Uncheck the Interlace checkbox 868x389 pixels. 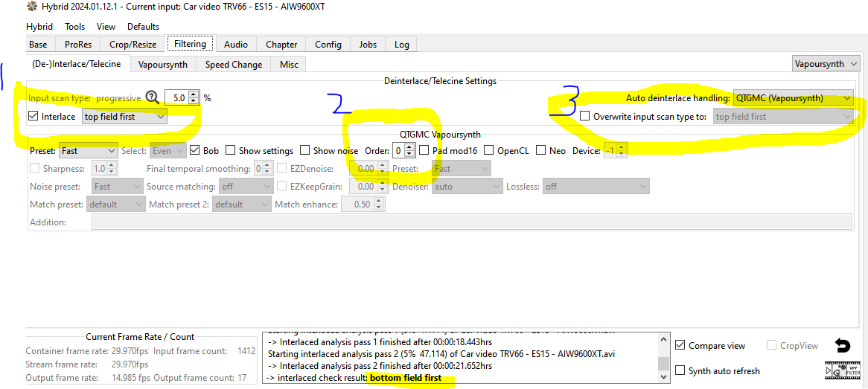click(x=33, y=117)
